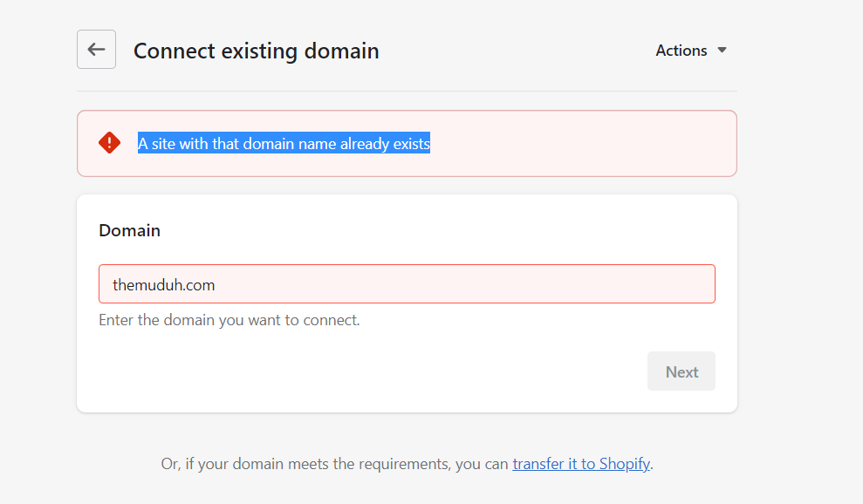The width and height of the screenshot is (863, 504).
Task: Click the word 'Shopify' in footer link
Action: (624, 464)
